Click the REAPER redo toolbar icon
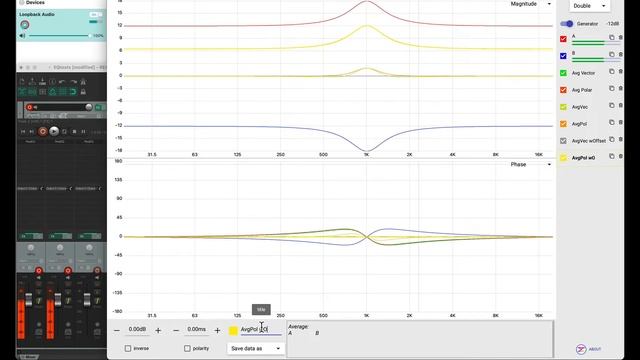 (73, 82)
